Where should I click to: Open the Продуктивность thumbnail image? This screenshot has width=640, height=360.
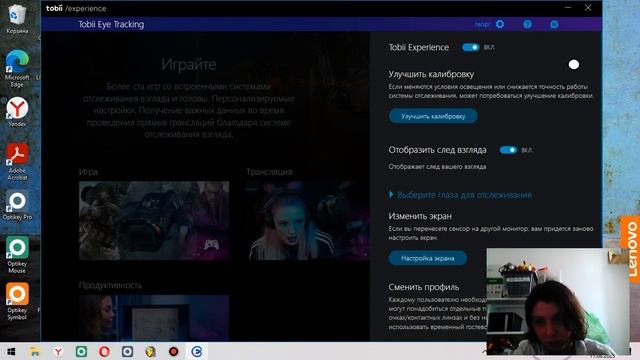tap(154, 318)
